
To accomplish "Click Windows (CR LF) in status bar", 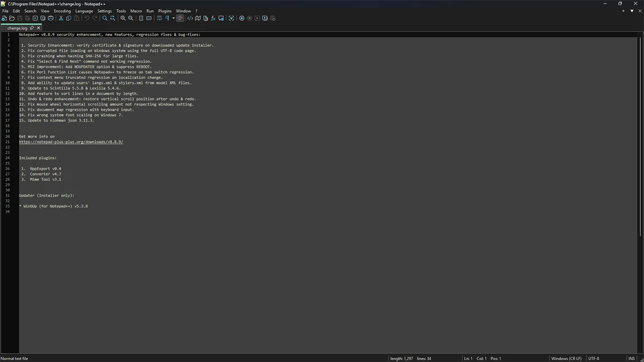I will click(x=566, y=358).
